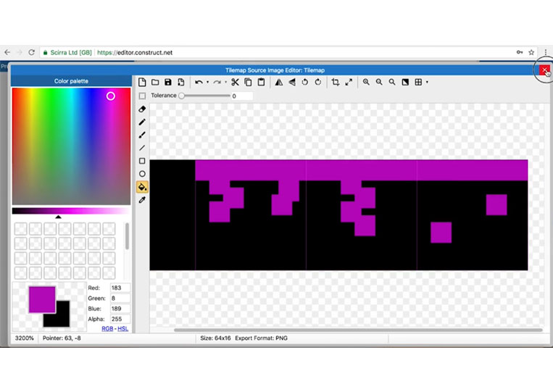Switch color mode to RGB
553x392 pixels.
pos(107,328)
